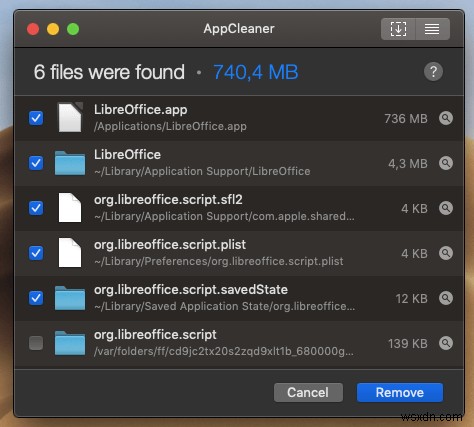
Task: Select the org.libreoffice.script.sfl2 name
Action: 168,200
